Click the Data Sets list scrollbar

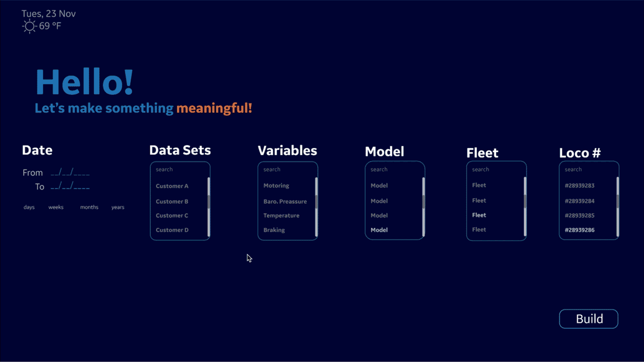209,207
